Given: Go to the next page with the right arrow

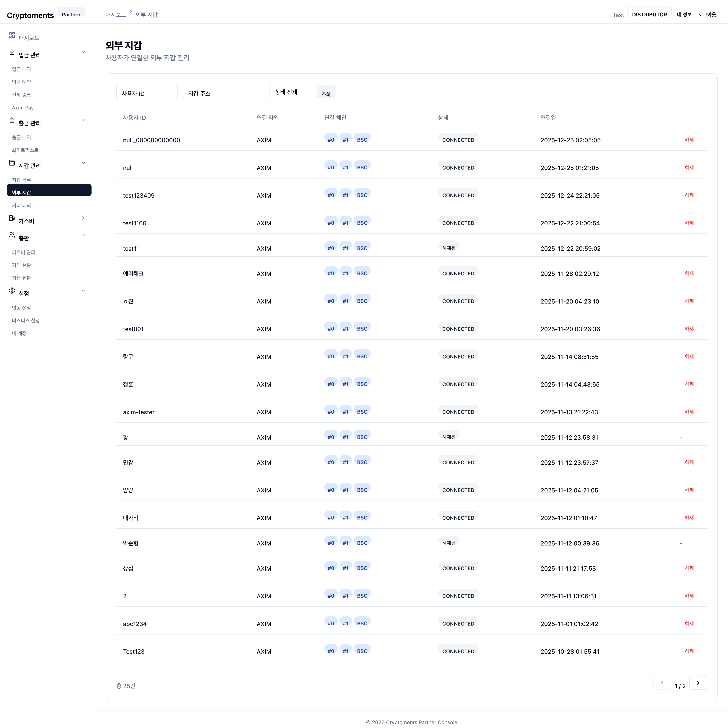Looking at the screenshot, I should point(698,683).
